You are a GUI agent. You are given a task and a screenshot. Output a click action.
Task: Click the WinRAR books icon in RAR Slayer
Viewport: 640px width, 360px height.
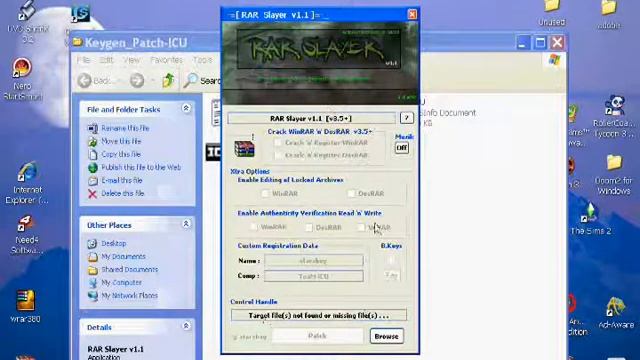(244, 148)
